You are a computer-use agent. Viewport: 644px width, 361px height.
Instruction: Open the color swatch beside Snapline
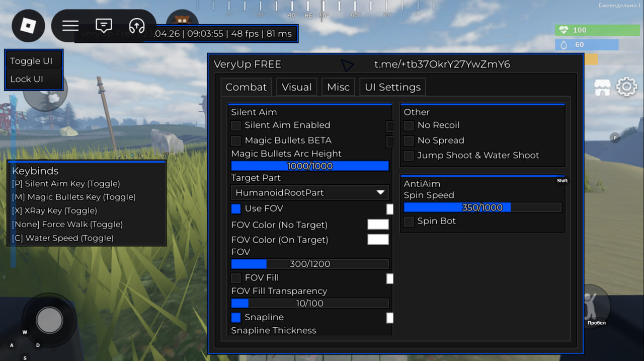point(389,318)
